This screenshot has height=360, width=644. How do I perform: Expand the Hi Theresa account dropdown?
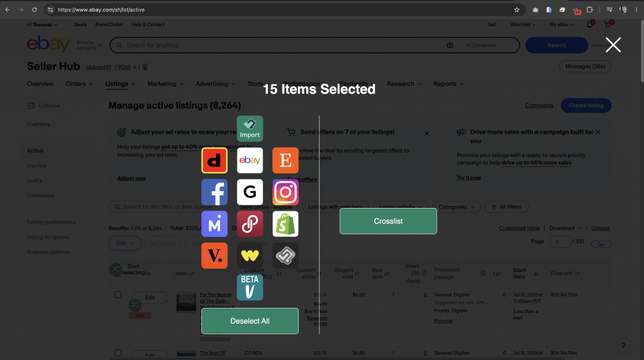42,25
